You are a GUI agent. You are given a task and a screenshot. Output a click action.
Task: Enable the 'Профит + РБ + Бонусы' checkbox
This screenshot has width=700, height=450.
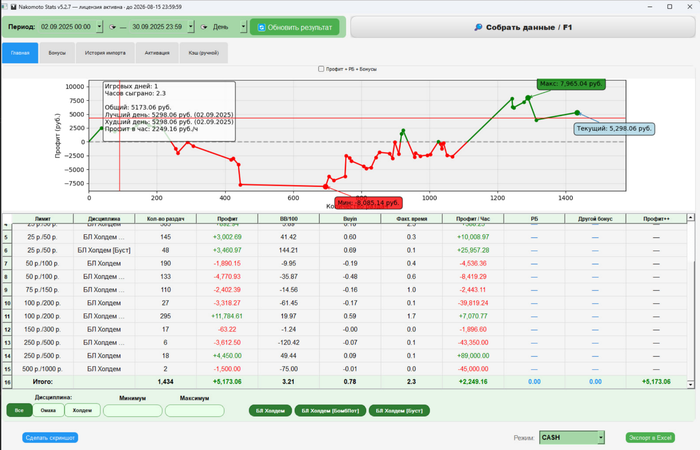coord(321,69)
